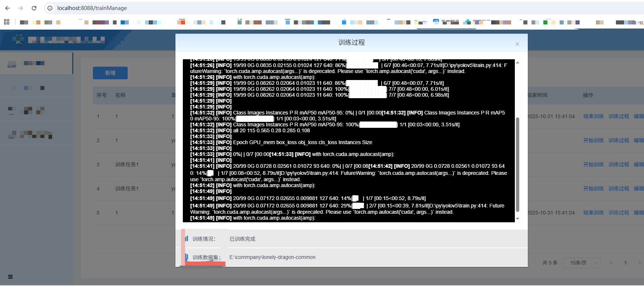
Task: Click 开始训练 link in row 2
Action: [593, 140]
